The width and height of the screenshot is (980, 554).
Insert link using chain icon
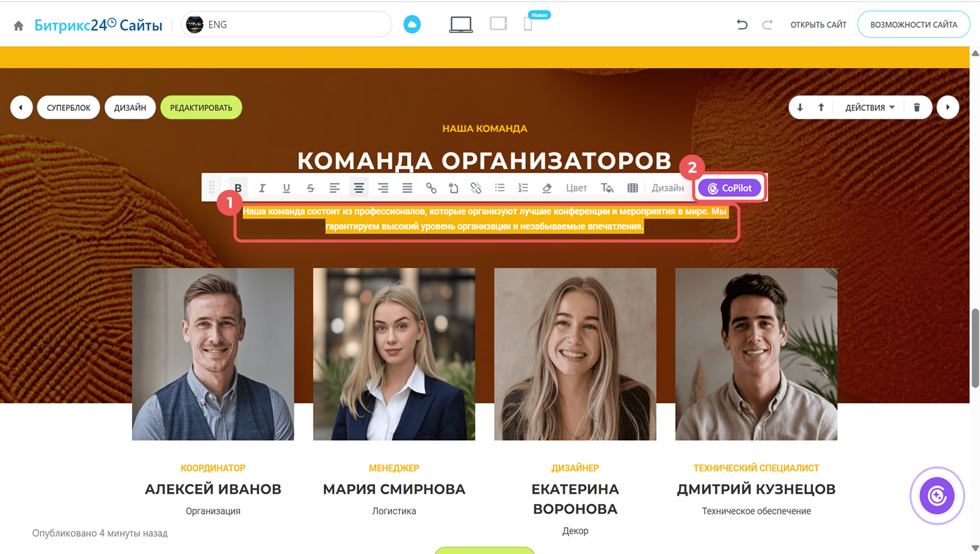[431, 188]
